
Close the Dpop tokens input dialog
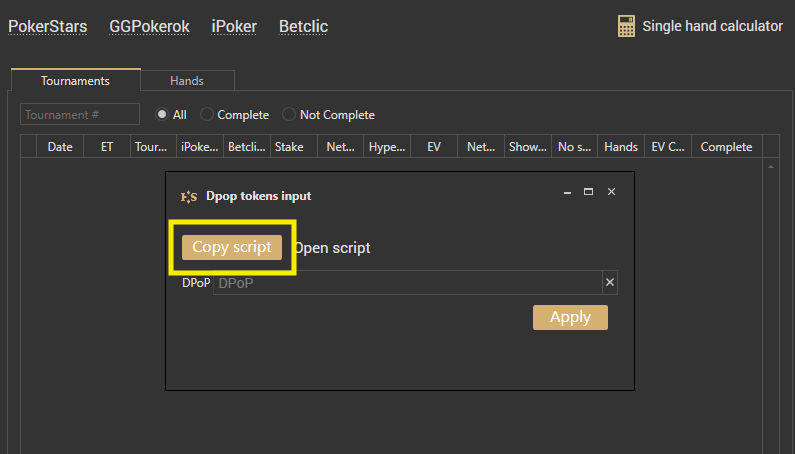tap(611, 192)
